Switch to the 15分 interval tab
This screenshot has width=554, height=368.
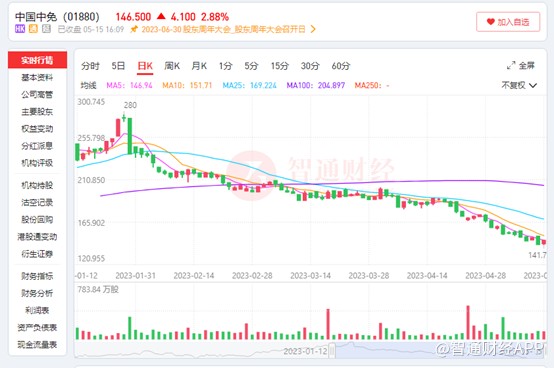point(280,66)
